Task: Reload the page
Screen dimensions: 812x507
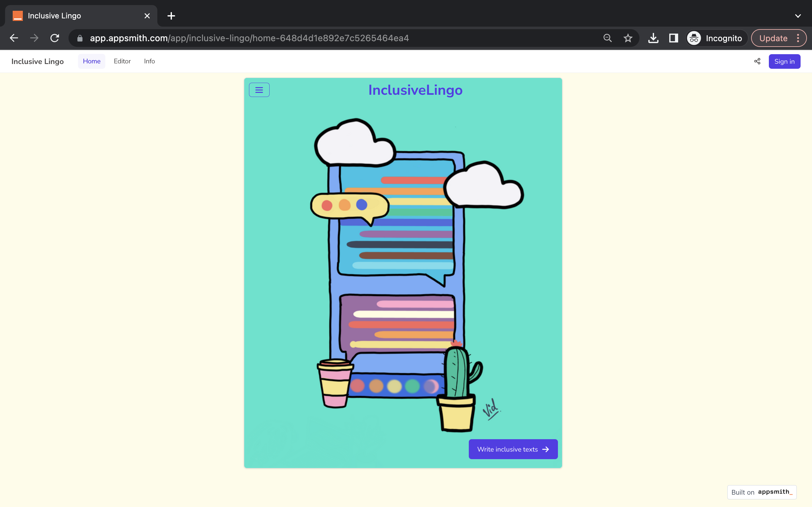Action: (x=55, y=38)
